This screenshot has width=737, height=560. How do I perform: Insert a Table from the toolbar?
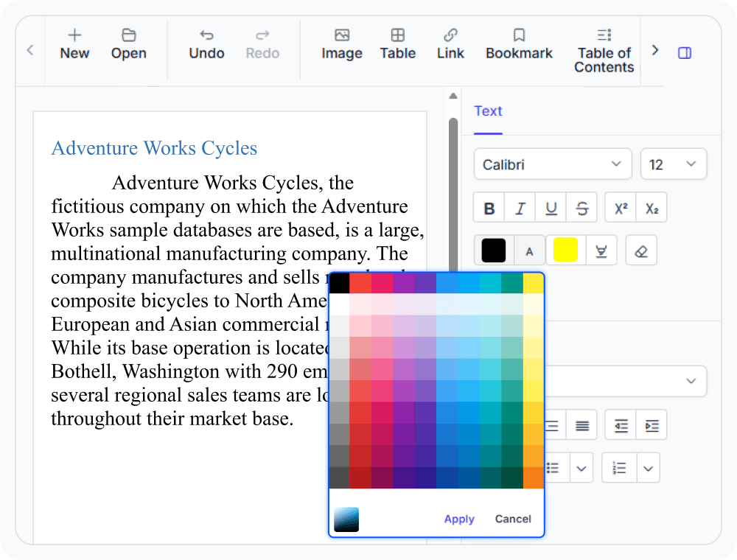(398, 44)
